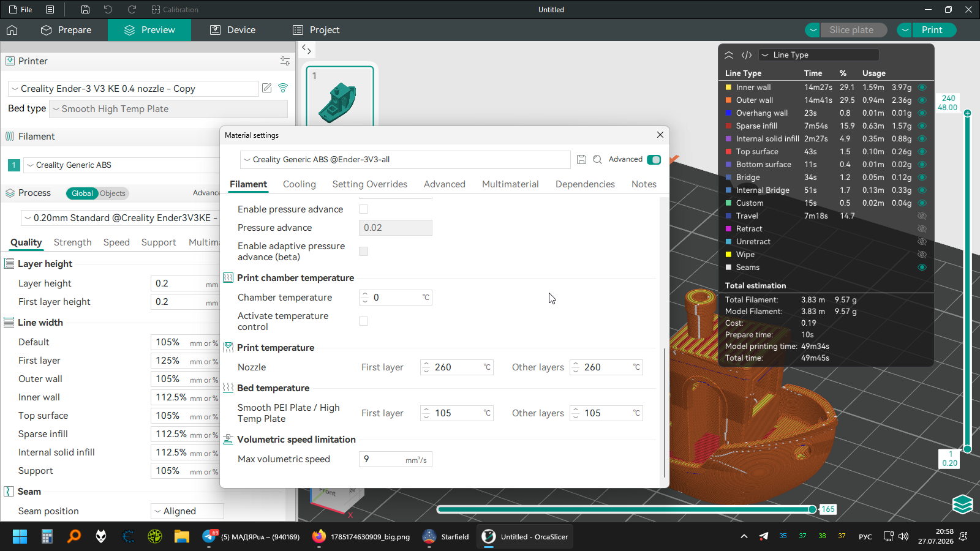Screen dimensions: 980x551
Task: Click the layers stack icon at the bottom right of the viewport
Action: click(x=963, y=504)
